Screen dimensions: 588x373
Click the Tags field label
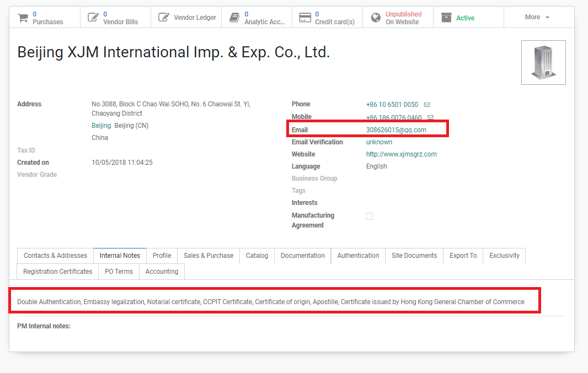coord(298,190)
